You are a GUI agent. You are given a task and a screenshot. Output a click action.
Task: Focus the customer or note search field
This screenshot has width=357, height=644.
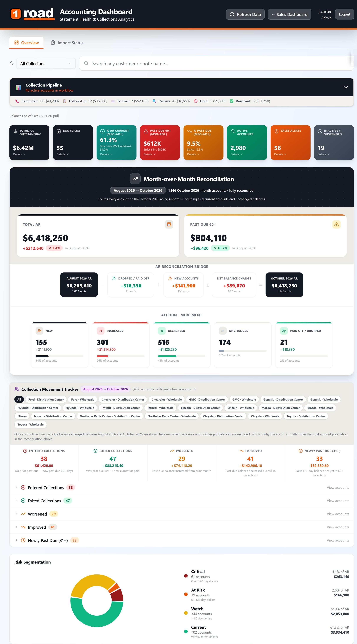click(216, 63)
